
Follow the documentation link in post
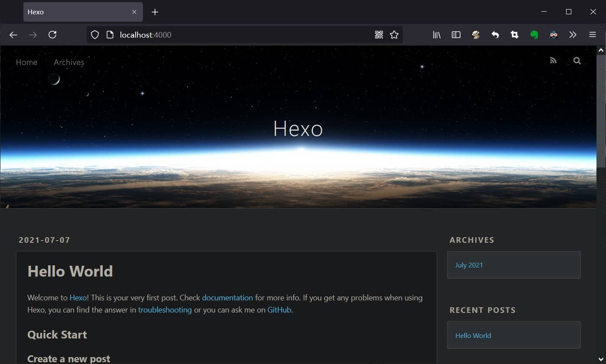click(227, 298)
